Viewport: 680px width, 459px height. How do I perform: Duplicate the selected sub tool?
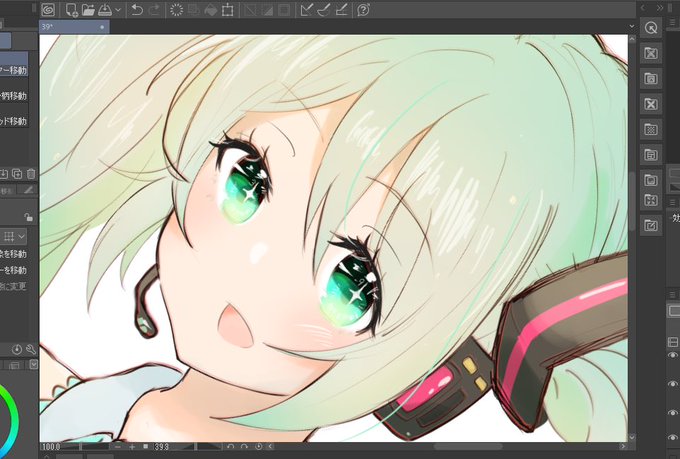17,174
